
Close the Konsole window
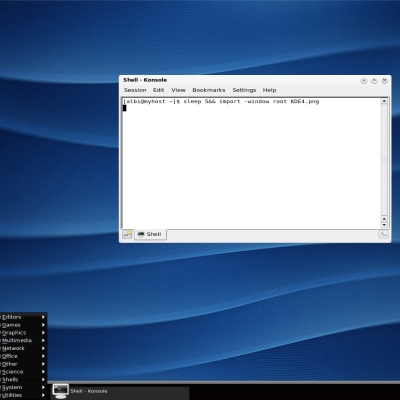pyautogui.click(x=384, y=80)
